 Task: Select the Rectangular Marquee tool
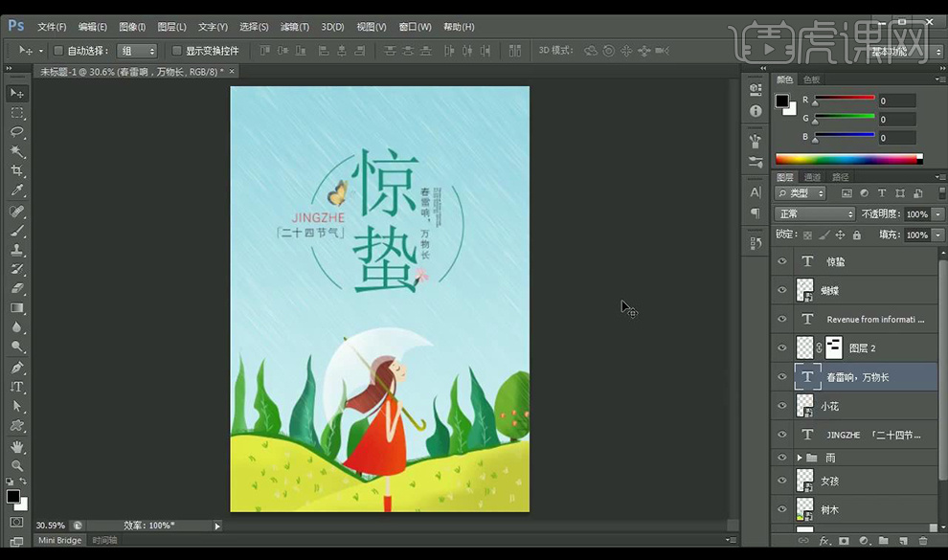[x=17, y=113]
